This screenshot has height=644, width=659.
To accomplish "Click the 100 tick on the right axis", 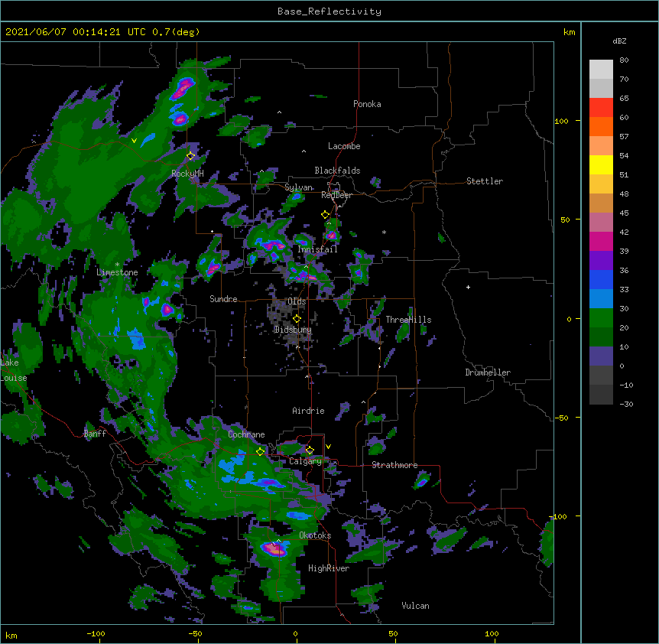I will [x=561, y=121].
